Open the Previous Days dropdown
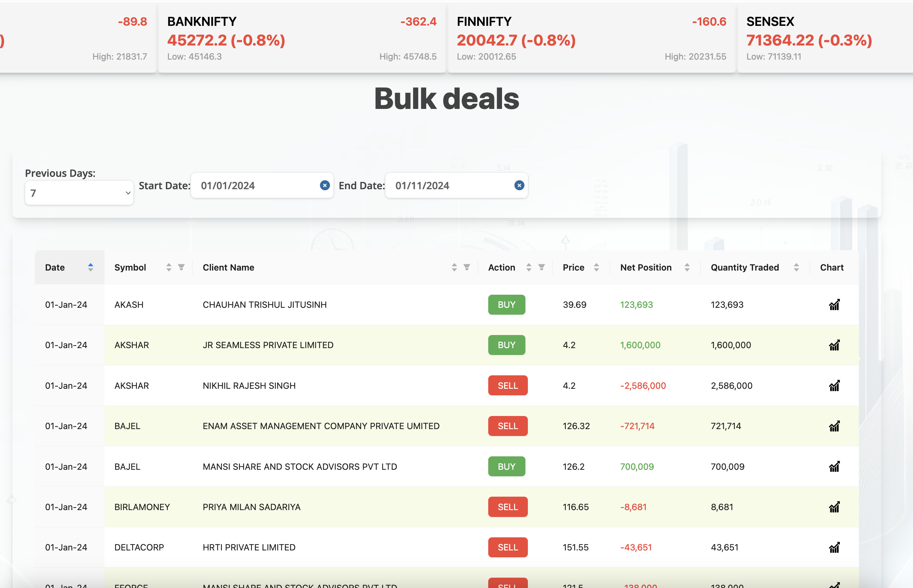Screen dimensions: 913x588 [79, 192]
